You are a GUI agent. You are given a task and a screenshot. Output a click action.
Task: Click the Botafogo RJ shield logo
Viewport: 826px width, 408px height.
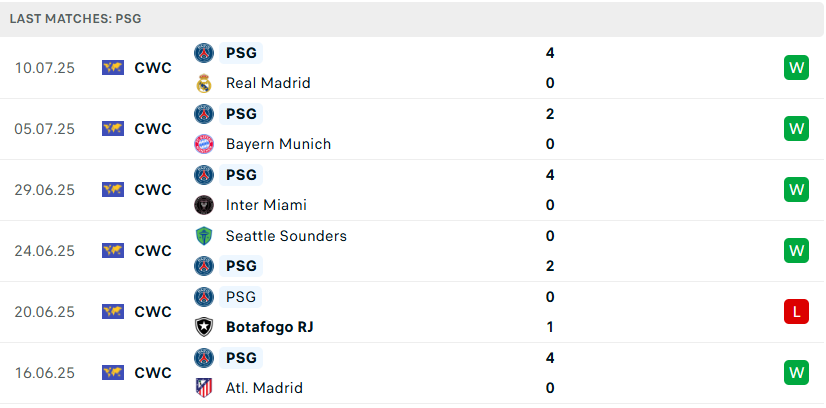click(204, 327)
